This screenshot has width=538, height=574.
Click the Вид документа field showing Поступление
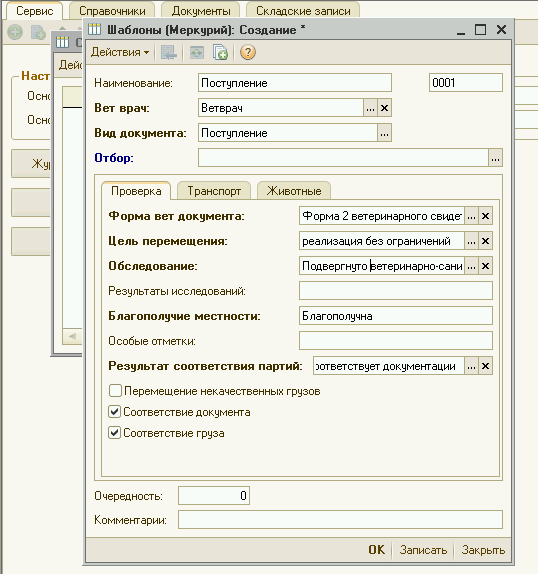(x=288, y=133)
